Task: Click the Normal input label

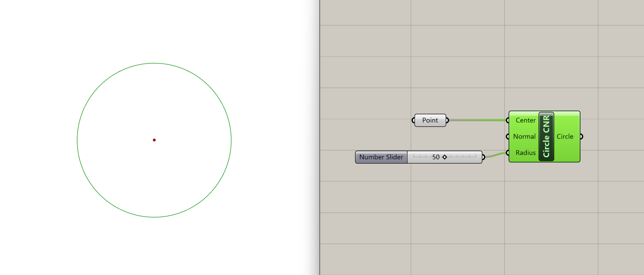Action: [524, 137]
